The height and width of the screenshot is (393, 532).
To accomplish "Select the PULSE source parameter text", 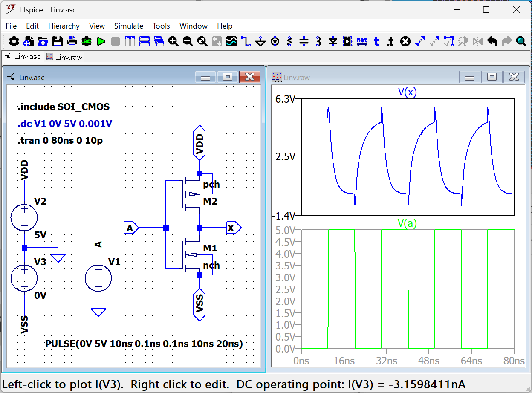I will (x=144, y=344).
